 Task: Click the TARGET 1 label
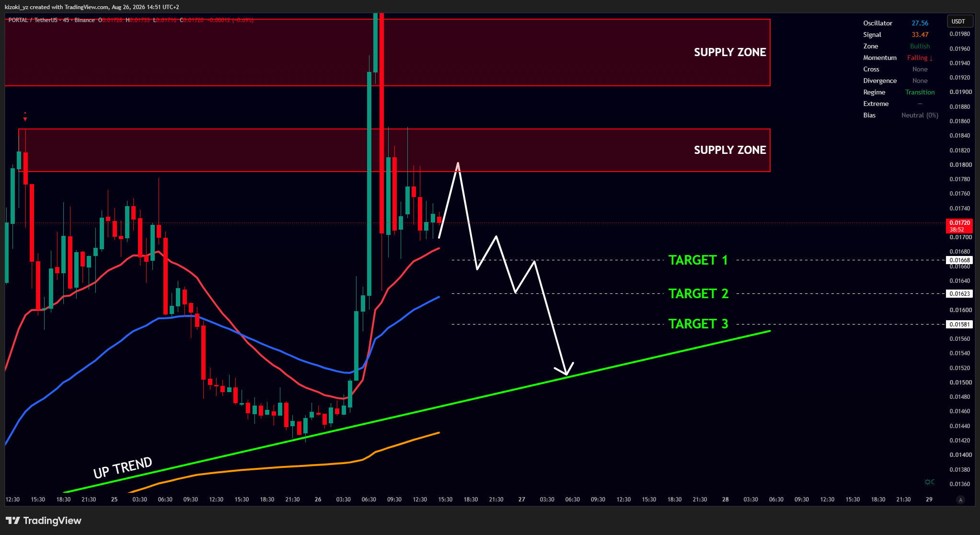pos(698,260)
